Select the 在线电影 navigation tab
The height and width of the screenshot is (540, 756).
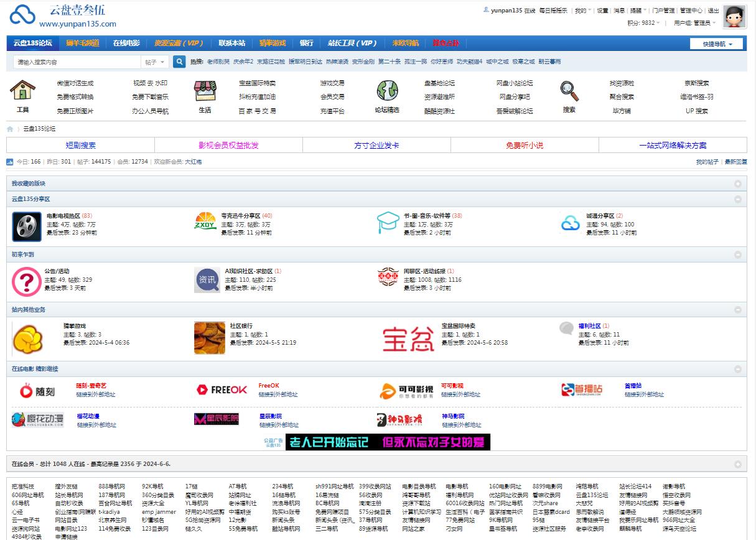[x=126, y=43]
